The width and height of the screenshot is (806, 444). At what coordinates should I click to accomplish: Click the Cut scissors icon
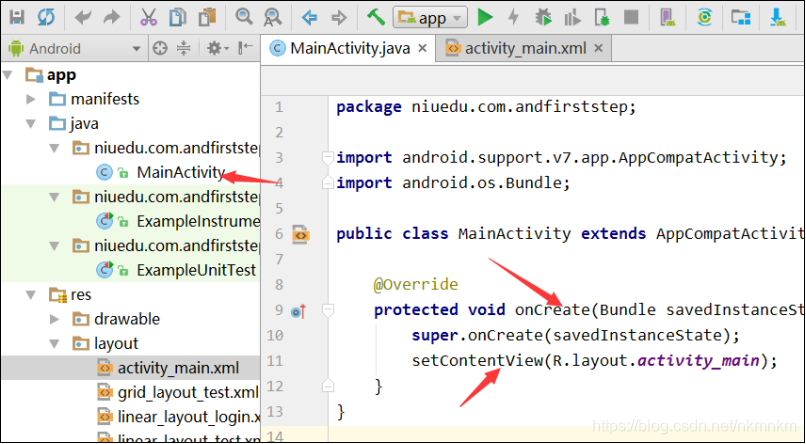coord(149,18)
